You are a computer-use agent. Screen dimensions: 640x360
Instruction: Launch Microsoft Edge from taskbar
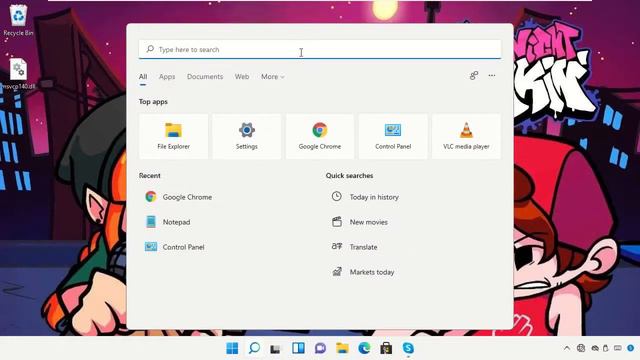[364, 348]
